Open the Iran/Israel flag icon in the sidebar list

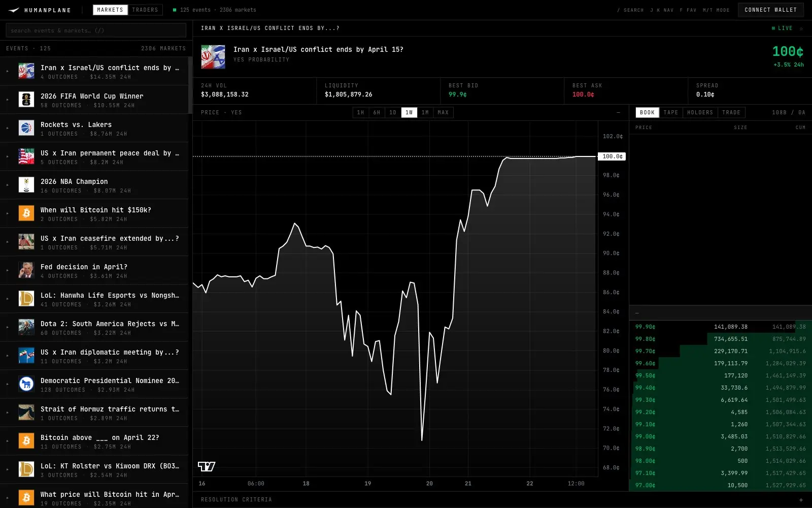pyautogui.click(x=26, y=71)
